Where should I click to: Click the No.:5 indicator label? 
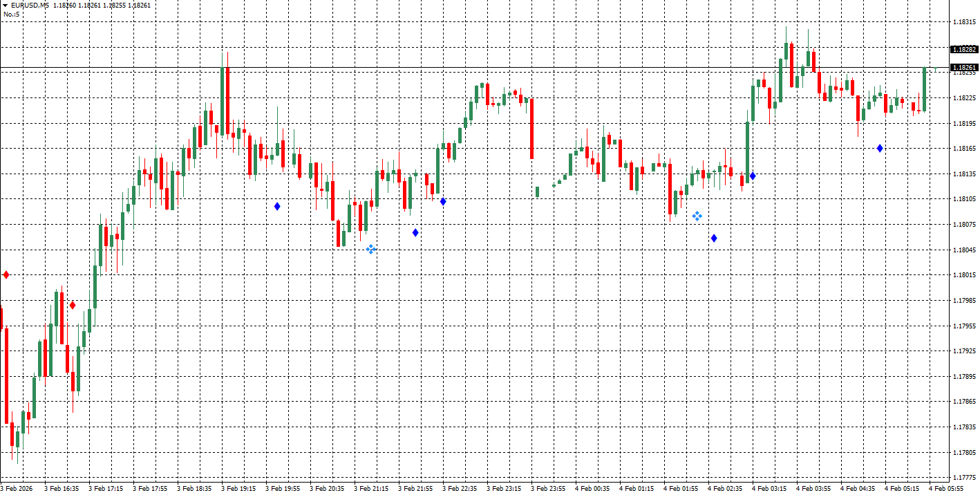coord(11,14)
